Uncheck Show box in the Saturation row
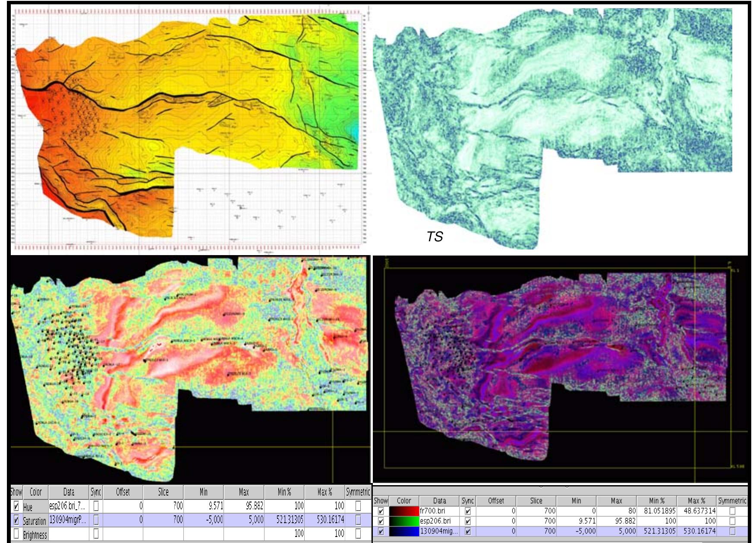Viewport: 756px width, 543px height. coord(16,520)
